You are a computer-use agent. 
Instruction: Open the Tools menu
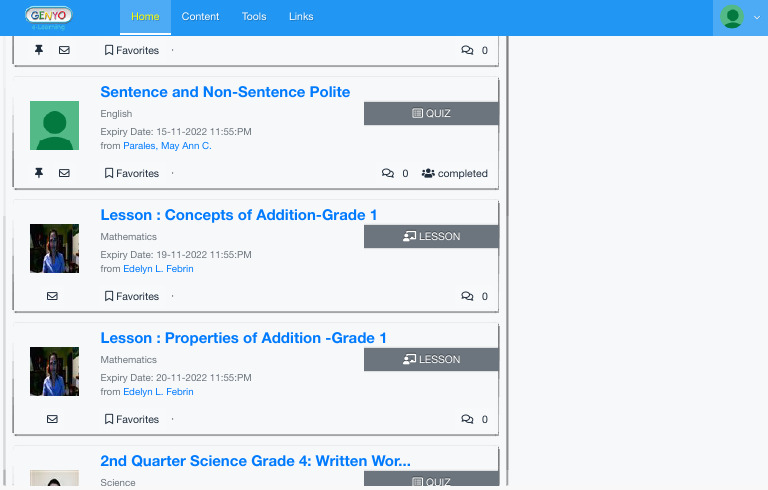click(254, 17)
